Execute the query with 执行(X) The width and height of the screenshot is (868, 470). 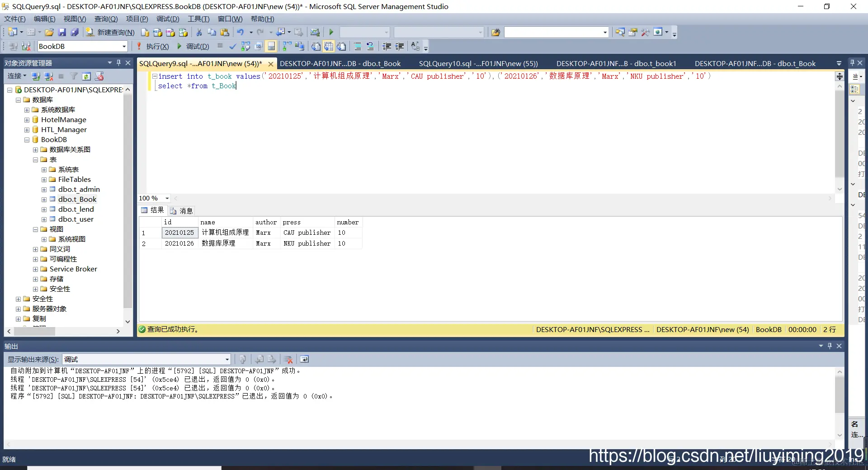(153, 46)
